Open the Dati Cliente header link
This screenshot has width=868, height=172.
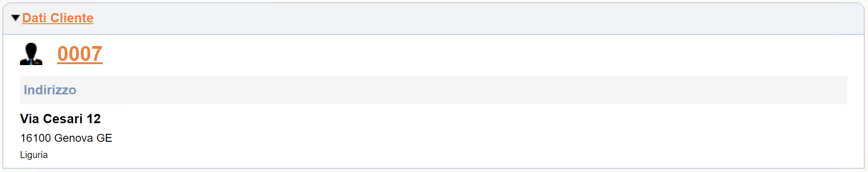[58, 18]
